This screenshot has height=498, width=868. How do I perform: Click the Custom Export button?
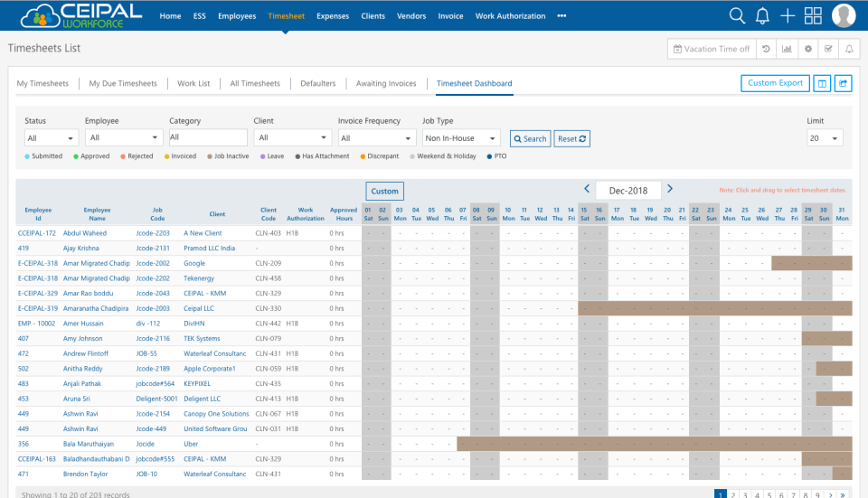tap(775, 83)
